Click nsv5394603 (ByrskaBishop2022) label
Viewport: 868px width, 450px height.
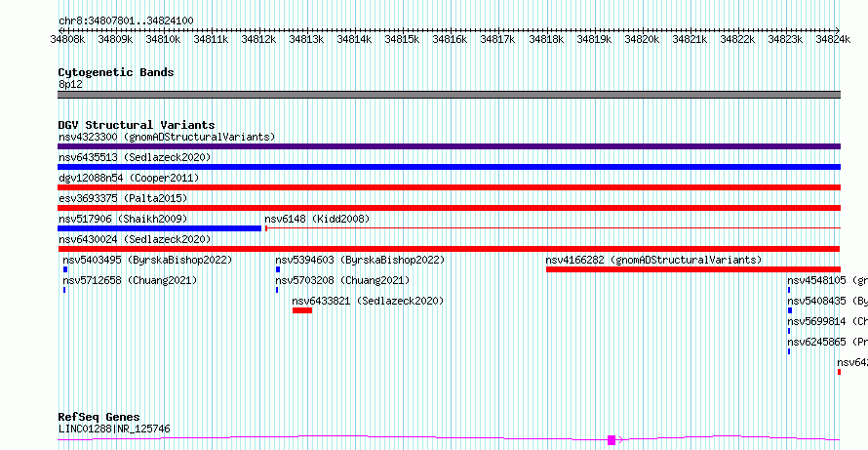[x=360, y=260]
